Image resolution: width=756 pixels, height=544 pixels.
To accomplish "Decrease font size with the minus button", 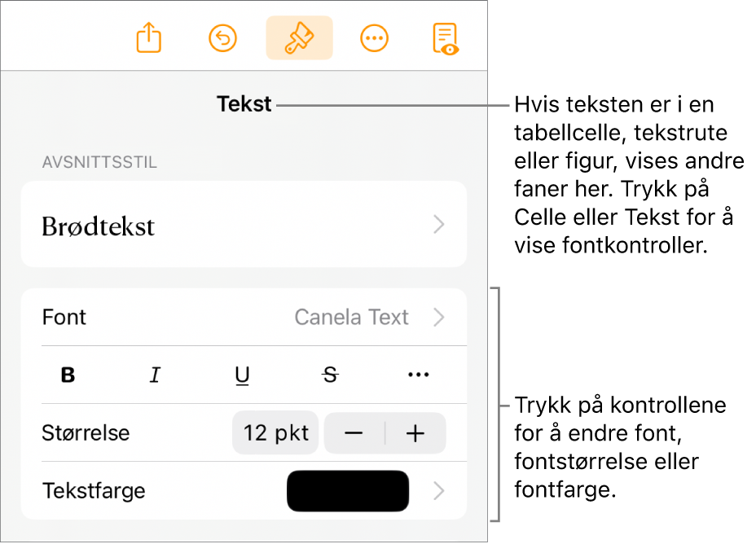I will coord(354,433).
